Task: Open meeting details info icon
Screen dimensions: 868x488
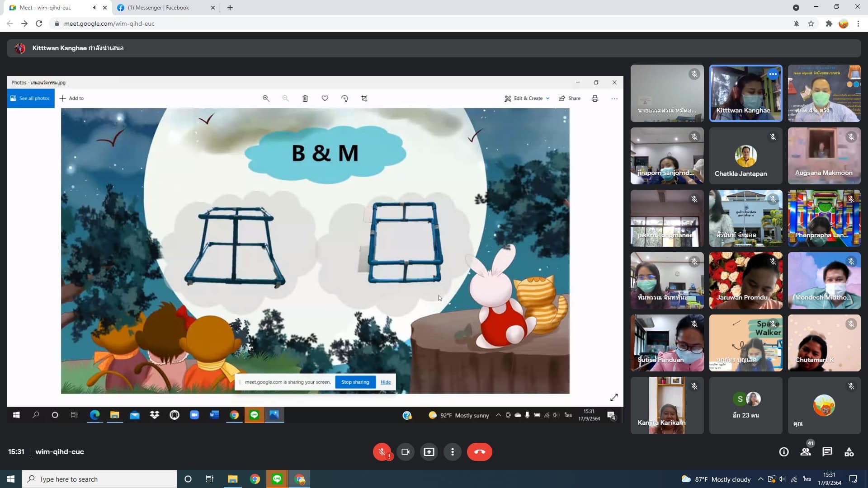Action: pos(784,452)
